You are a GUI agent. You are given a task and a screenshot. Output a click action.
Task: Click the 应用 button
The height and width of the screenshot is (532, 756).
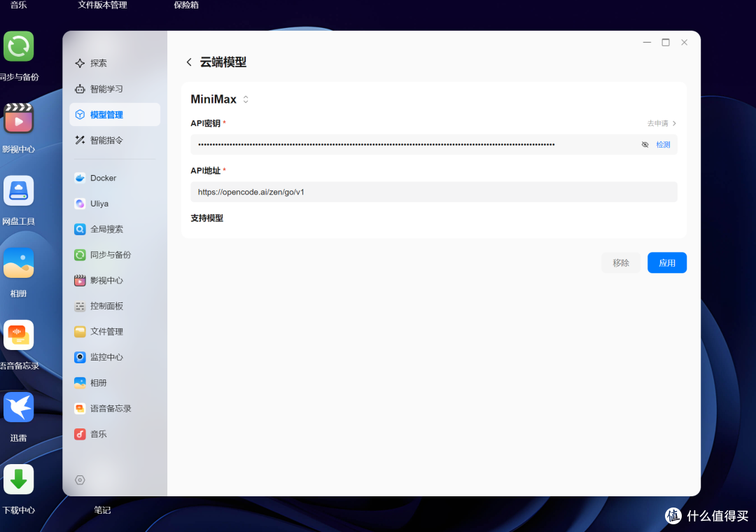click(667, 263)
